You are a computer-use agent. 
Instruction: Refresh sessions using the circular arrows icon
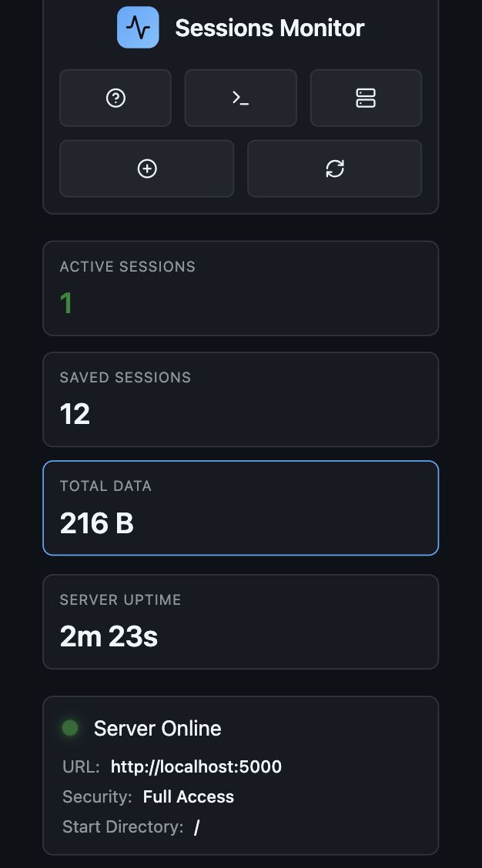click(334, 169)
